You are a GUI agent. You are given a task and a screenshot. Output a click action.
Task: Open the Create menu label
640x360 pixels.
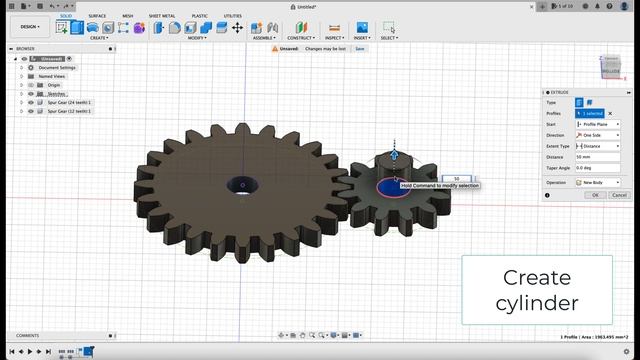click(x=99, y=38)
